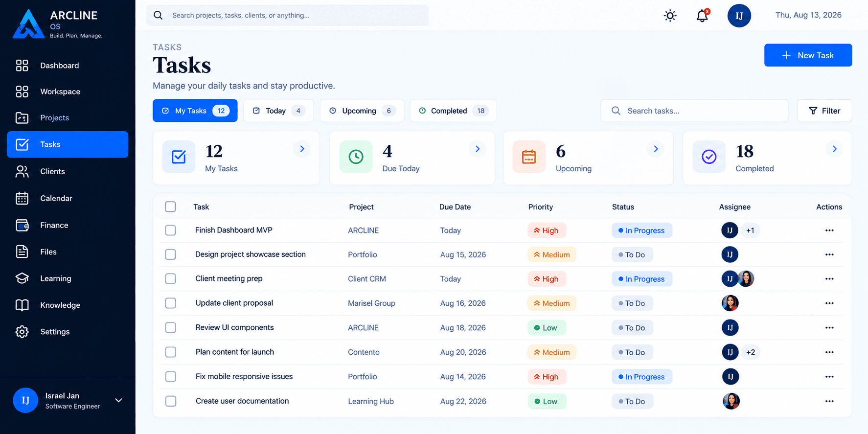Toggle the select-all tasks checkbox
868x434 pixels.
click(x=170, y=206)
